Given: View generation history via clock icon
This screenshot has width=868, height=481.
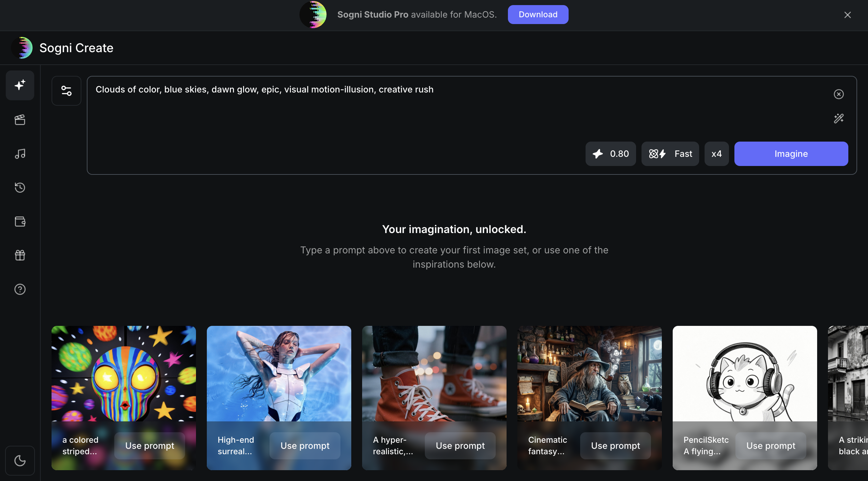Looking at the screenshot, I should coord(20,187).
